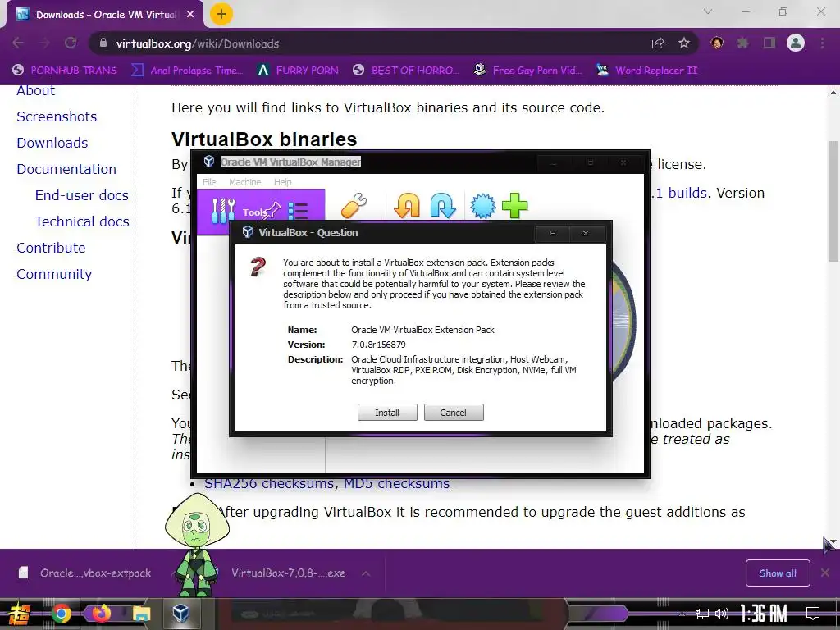This screenshot has height=630, width=840.
Task: Click the Tools pin icon
Action: click(x=272, y=211)
